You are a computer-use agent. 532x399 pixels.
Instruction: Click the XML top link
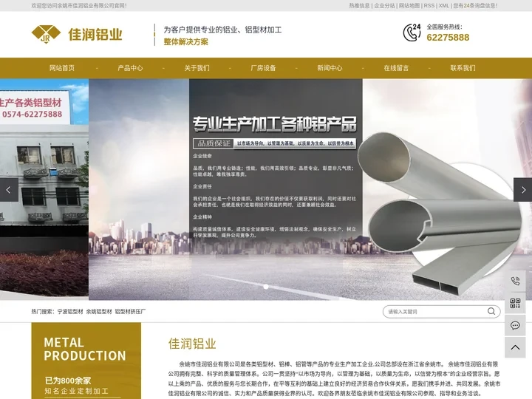point(444,5)
